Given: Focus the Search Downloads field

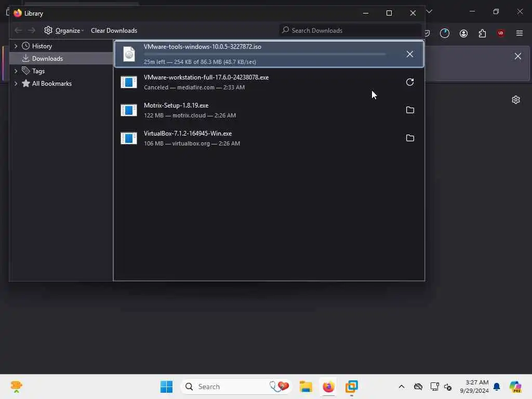Looking at the screenshot, I should click(350, 31).
